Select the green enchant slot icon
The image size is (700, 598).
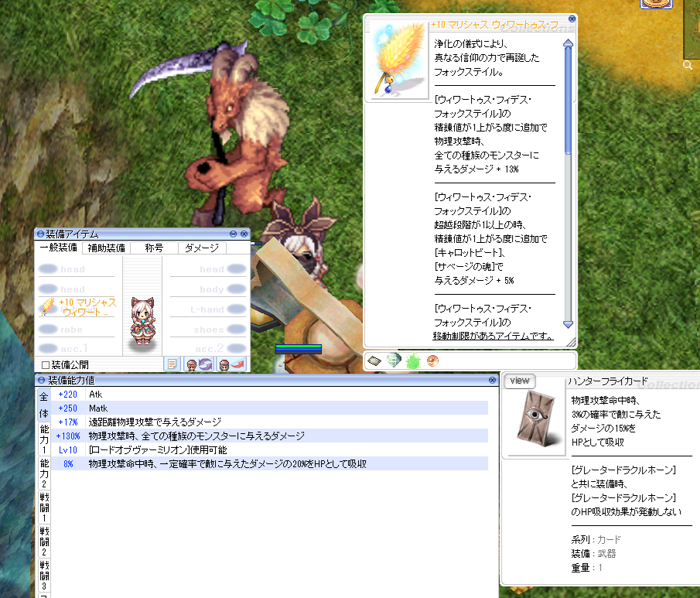[x=412, y=361]
